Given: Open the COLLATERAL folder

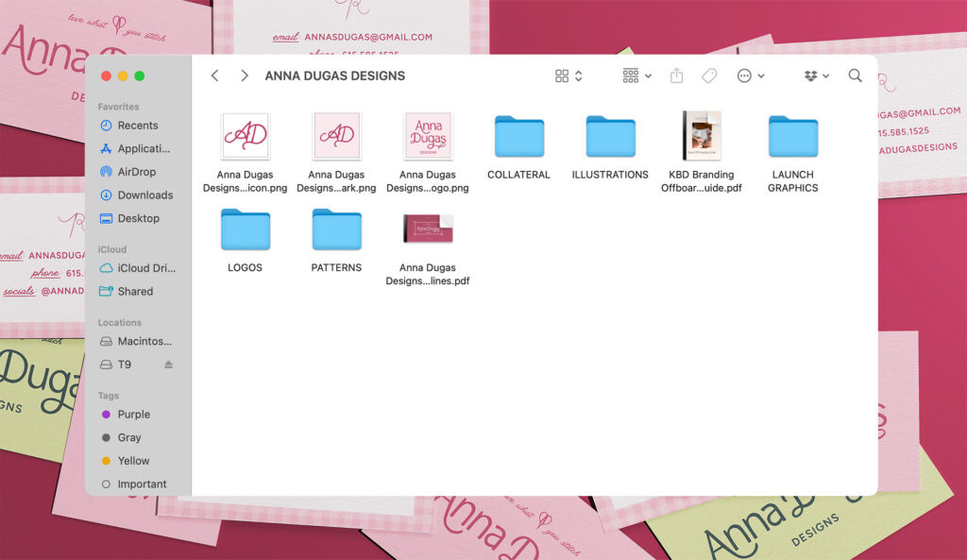Looking at the screenshot, I should (517, 134).
